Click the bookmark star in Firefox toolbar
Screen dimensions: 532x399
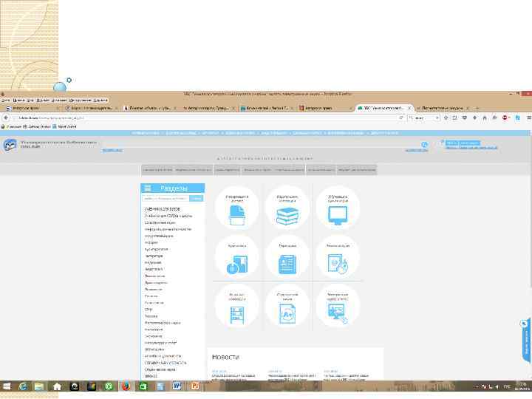coord(446,117)
